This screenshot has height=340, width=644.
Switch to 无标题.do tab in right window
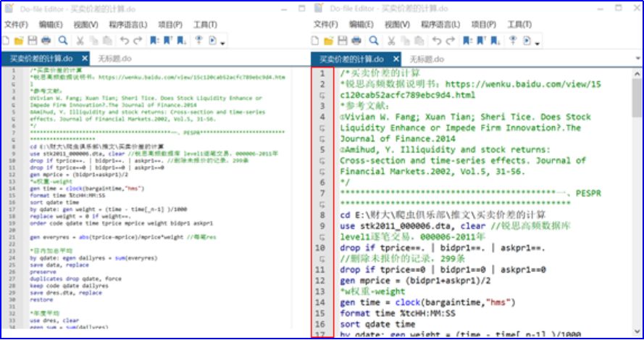pyautogui.click(x=427, y=59)
